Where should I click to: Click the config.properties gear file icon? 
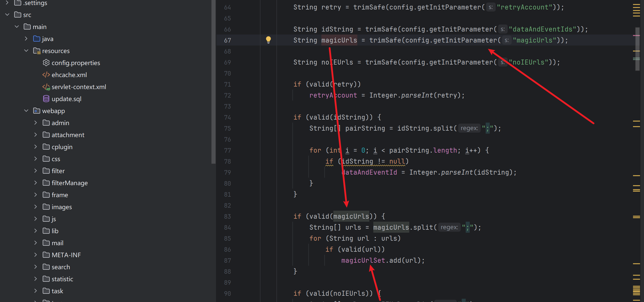pos(46,63)
